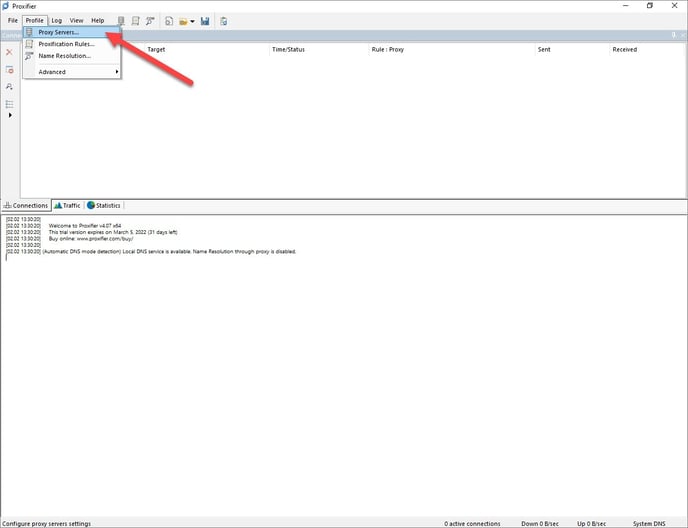Image resolution: width=688 pixels, height=528 pixels.
Task: Restore down the Proxifier window
Action: [x=650, y=6]
